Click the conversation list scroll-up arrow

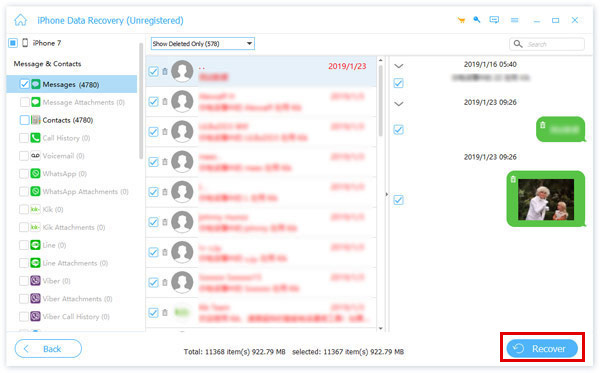[x=380, y=60]
